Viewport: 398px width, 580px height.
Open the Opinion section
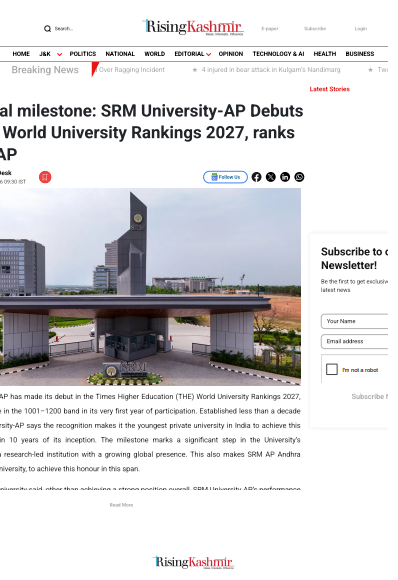pos(231,54)
